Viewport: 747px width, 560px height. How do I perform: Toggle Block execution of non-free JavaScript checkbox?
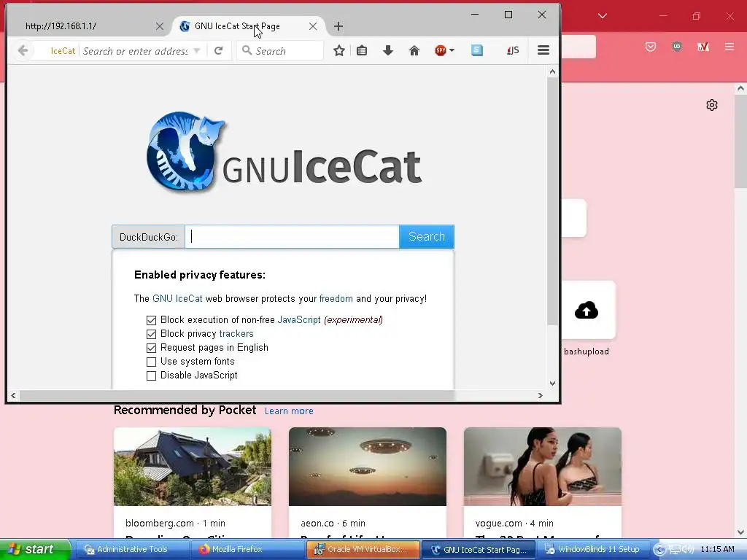[x=151, y=321]
